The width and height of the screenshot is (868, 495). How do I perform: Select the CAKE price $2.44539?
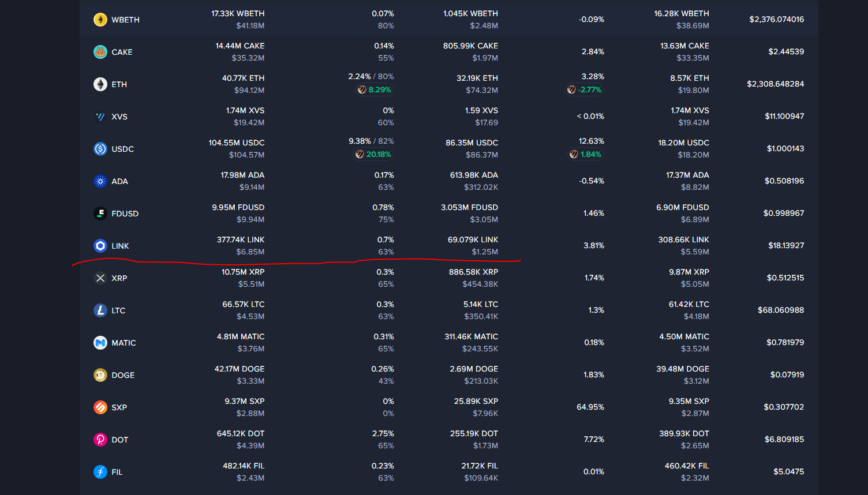point(786,51)
